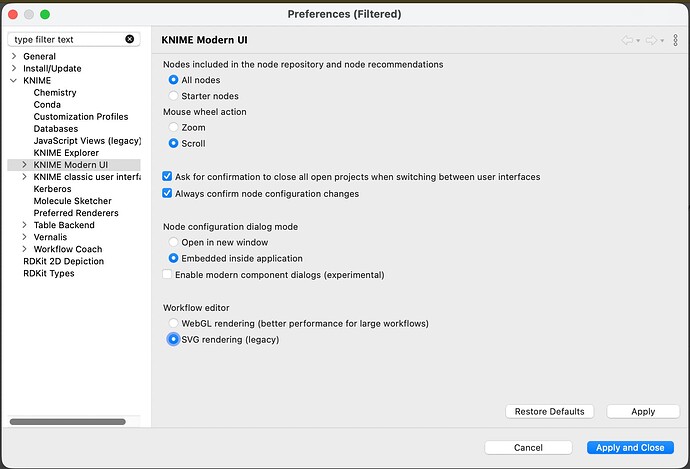
Task: Expand the General tree section
Action: click(14, 57)
